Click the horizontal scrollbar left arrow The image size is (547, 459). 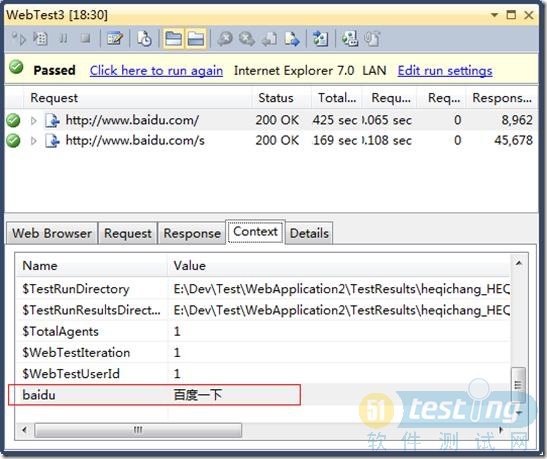click(24, 430)
